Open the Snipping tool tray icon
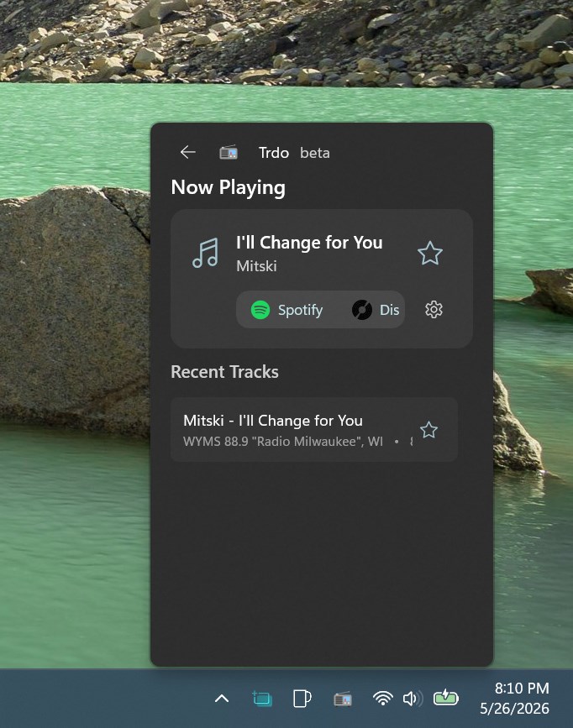The image size is (573, 728). coord(262,699)
